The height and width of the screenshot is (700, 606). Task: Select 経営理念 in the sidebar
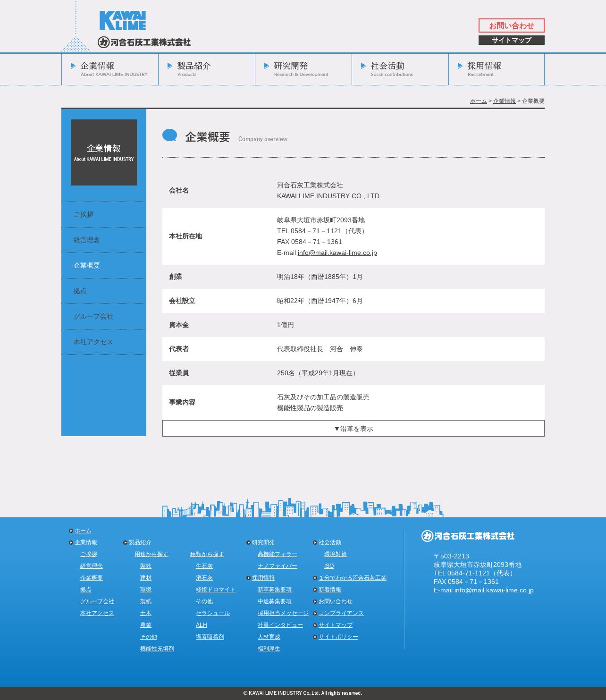(x=104, y=240)
